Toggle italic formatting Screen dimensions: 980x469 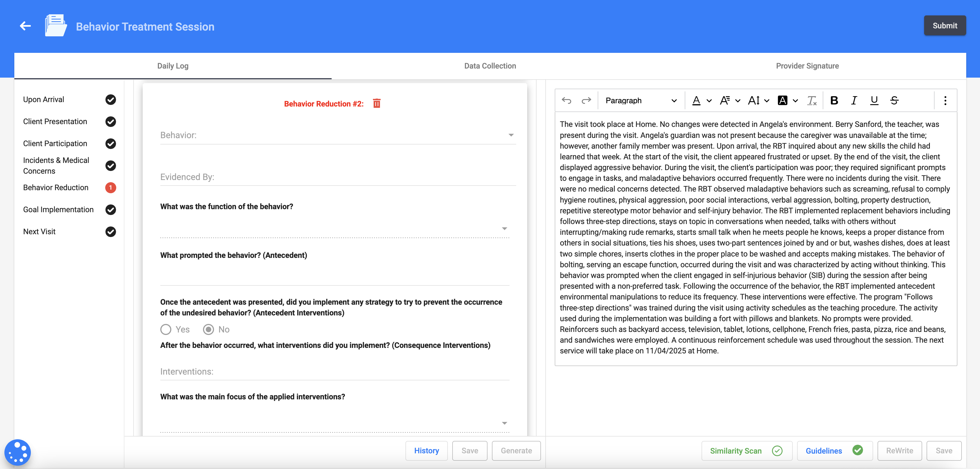point(854,100)
